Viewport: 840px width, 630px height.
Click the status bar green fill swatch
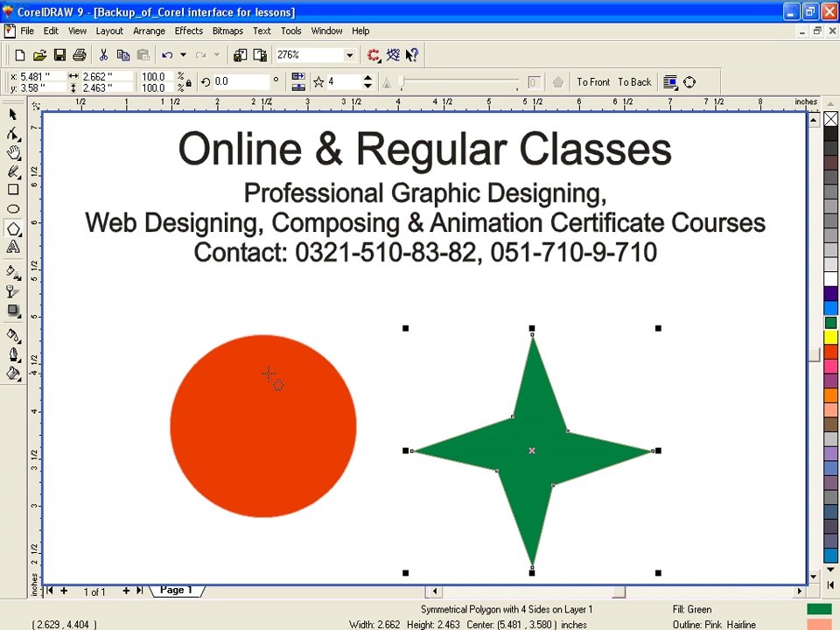tap(819, 609)
